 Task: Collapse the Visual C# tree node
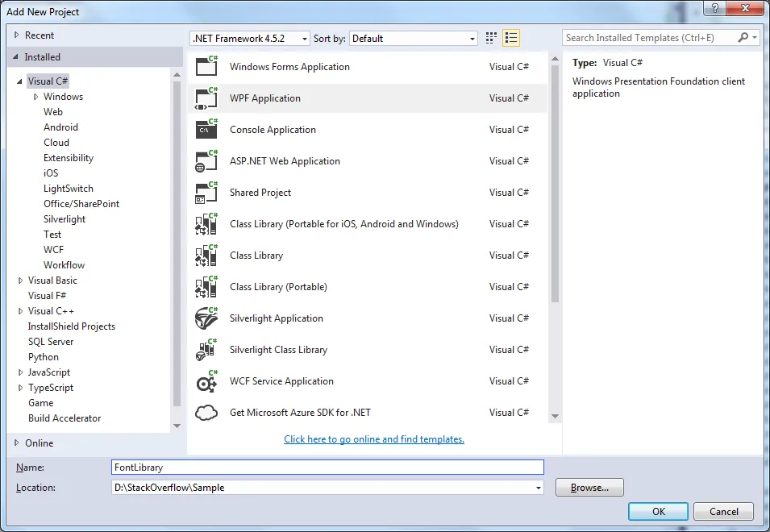coord(19,81)
